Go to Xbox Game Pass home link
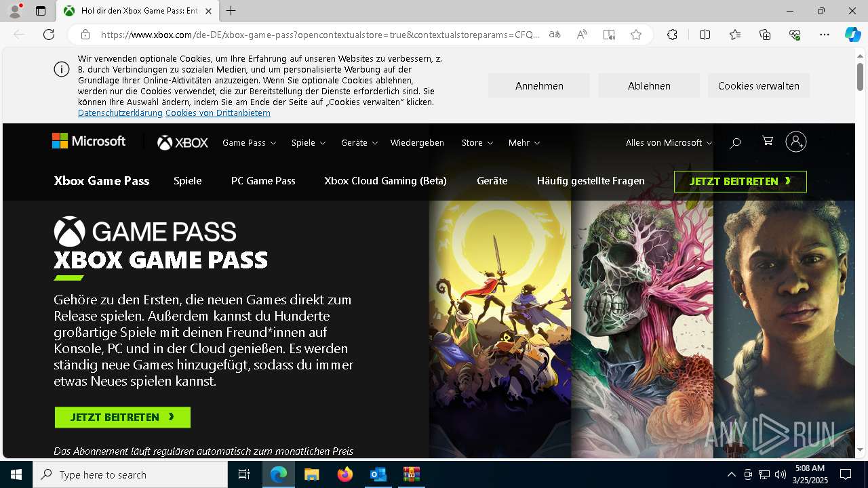Screen dimensions: 868x488 coord(102,181)
